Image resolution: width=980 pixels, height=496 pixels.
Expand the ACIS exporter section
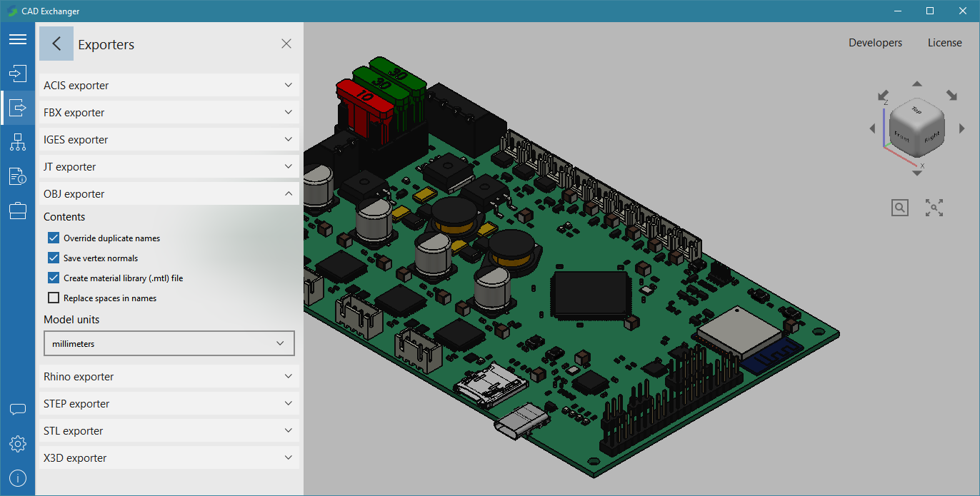169,85
